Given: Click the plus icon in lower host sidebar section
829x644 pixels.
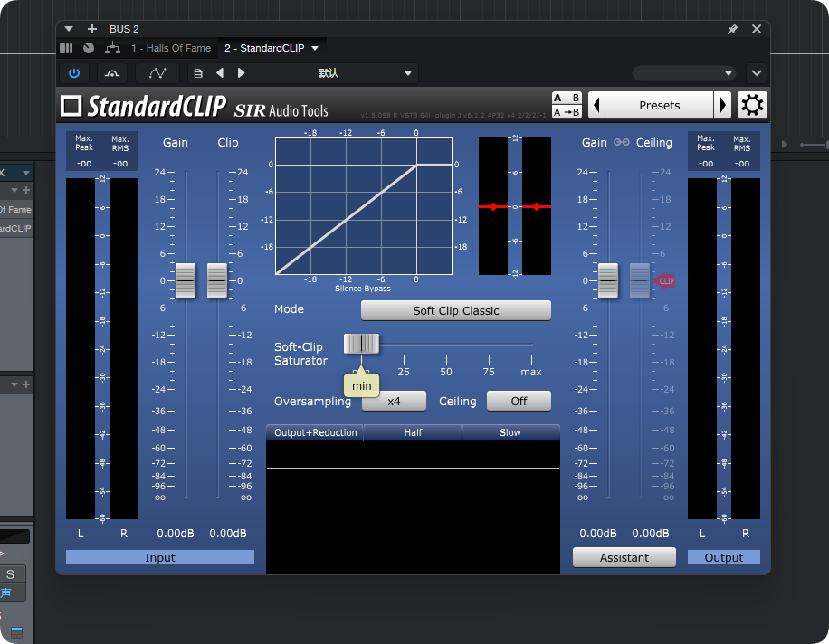Looking at the screenshot, I should tap(26, 384).
